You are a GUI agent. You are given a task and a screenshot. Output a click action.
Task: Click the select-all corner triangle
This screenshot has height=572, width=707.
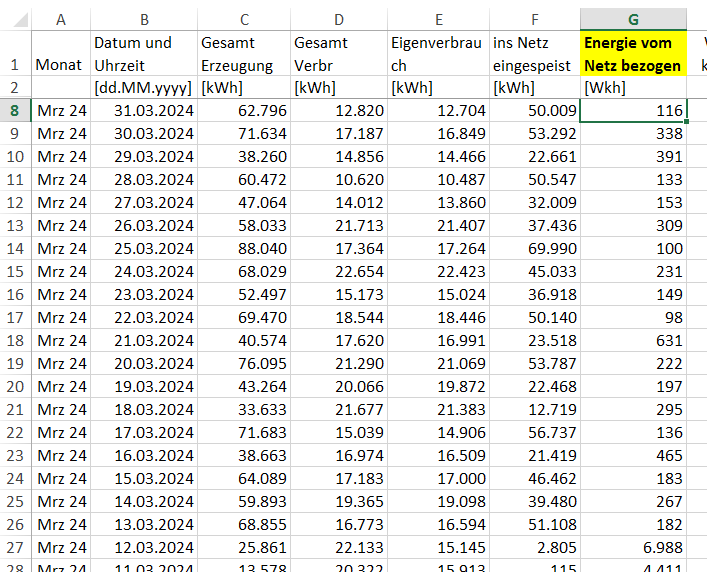(x=19, y=20)
